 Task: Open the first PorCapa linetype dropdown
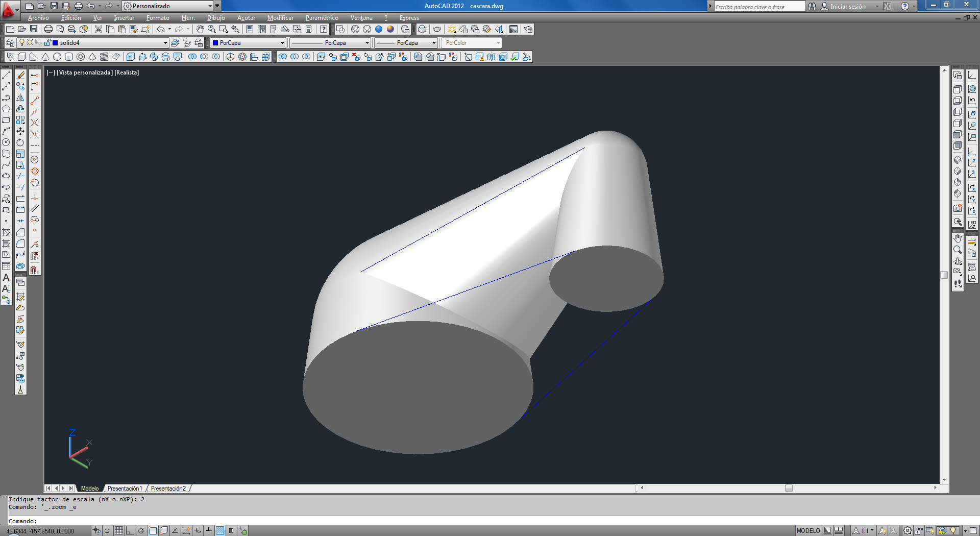tap(367, 43)
